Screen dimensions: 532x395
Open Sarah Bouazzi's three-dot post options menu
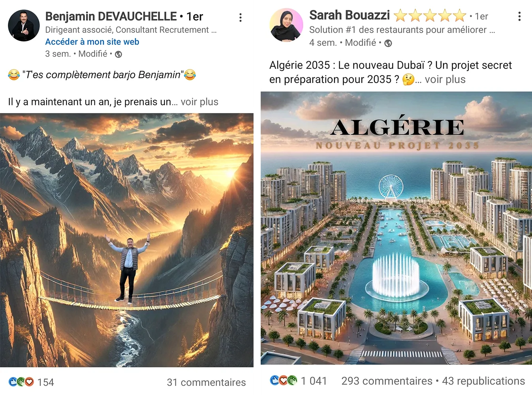(x=519, y=16)
